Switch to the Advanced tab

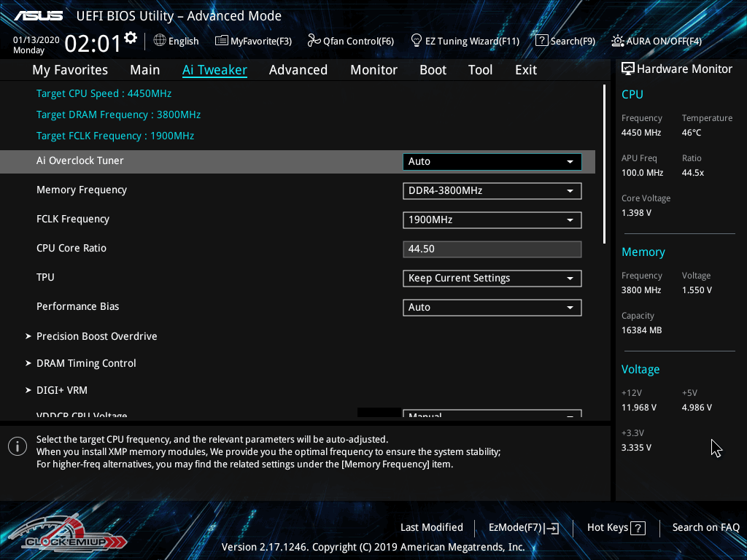[298, 70]
